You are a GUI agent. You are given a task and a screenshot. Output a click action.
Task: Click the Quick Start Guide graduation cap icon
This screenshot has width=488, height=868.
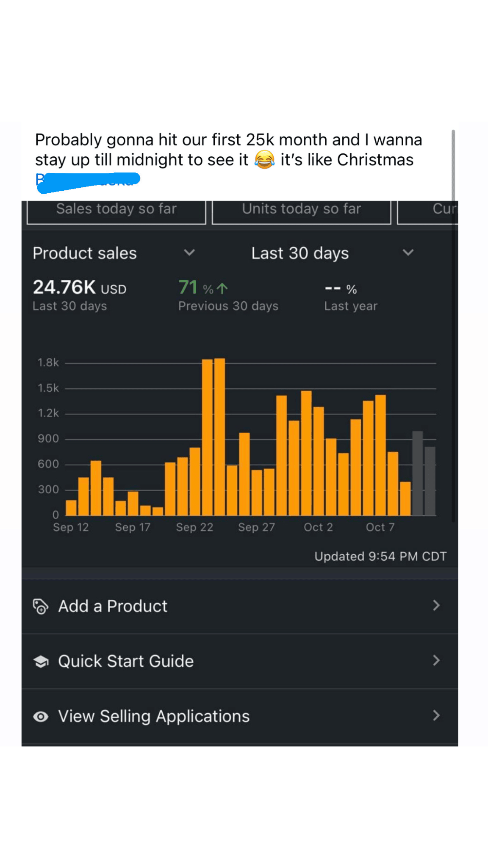(x=41, y=661)
